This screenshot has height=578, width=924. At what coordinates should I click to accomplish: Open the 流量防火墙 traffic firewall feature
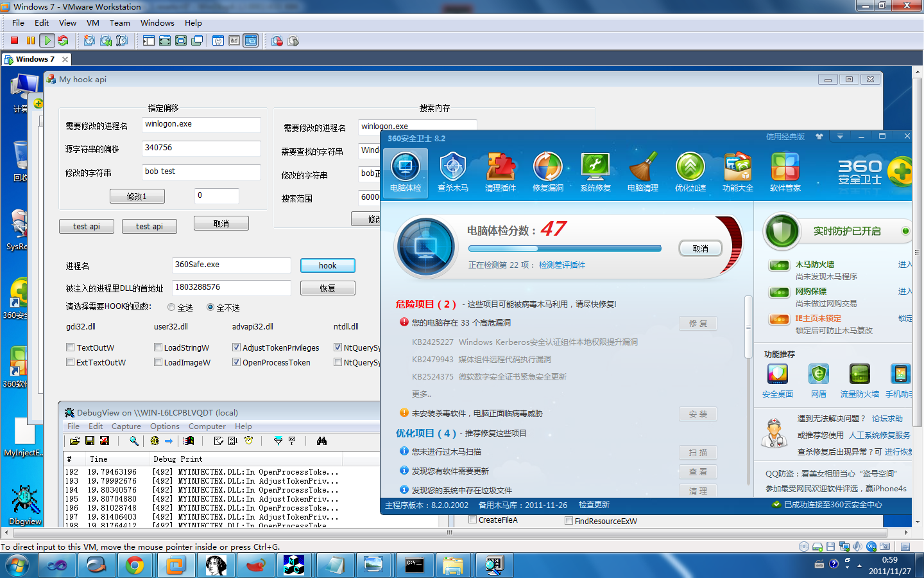pos(860,381)
